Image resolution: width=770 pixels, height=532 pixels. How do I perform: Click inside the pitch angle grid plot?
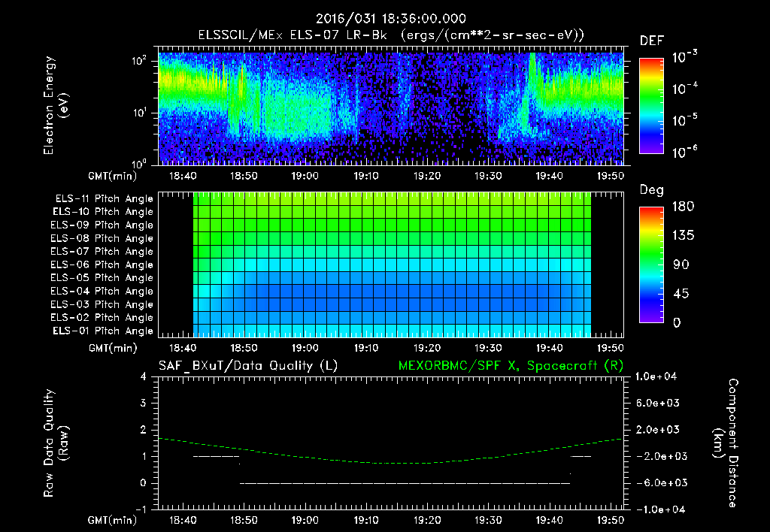click(391, 264)
